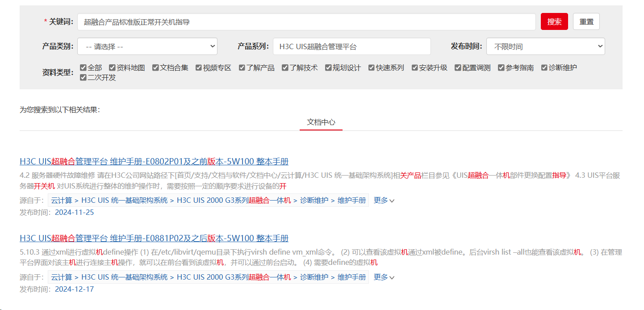Focus the 关键词 keyword input field

pyautogui.click(x=306, y=21)
